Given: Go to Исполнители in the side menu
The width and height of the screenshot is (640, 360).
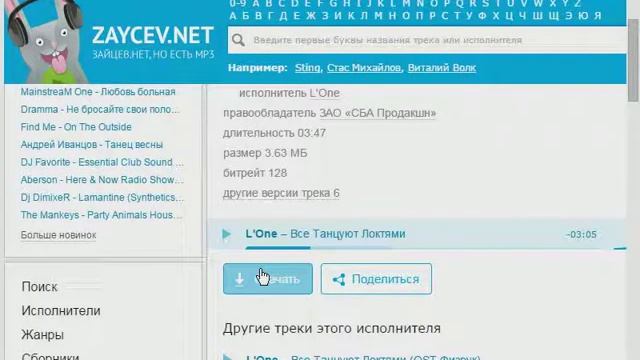Looking at the screenshot, I should coord(61,311).
